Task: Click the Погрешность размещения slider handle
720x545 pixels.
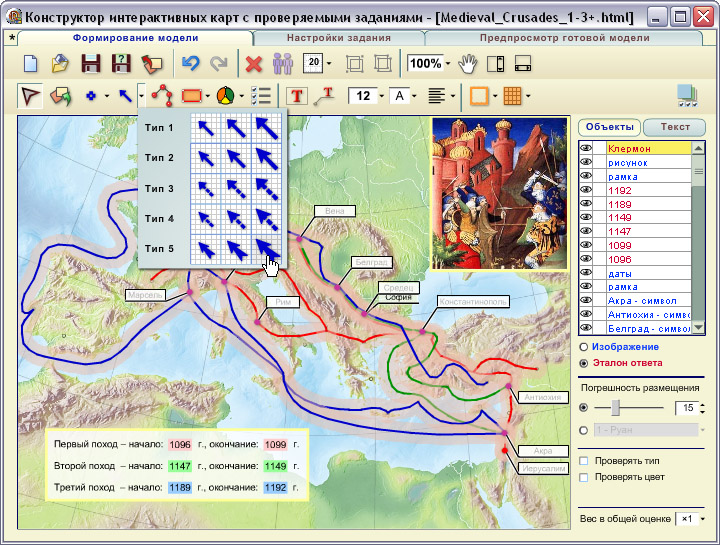Action: click(615, 407)
